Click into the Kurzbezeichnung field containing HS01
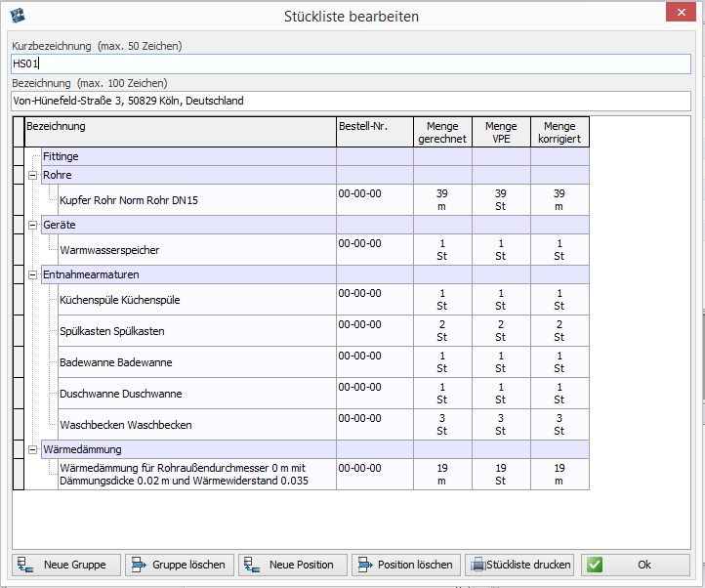The height and width of the screenshot is (588, 705). [351, 63]
